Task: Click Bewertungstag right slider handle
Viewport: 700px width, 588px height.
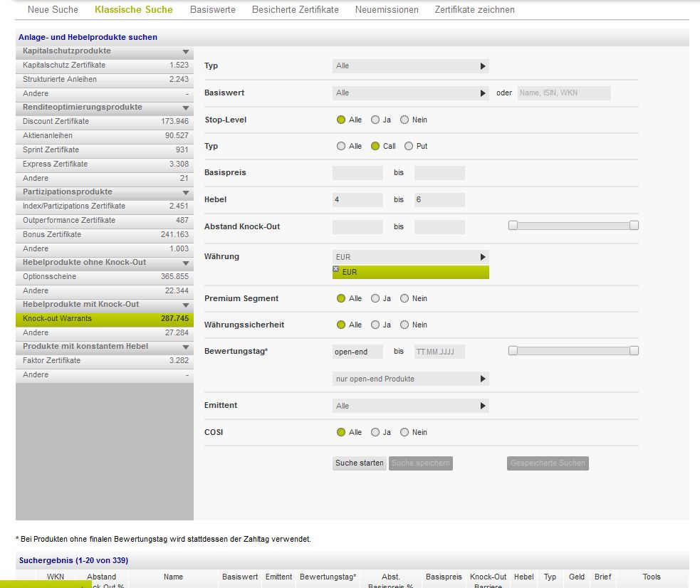Action: (634, 351)
